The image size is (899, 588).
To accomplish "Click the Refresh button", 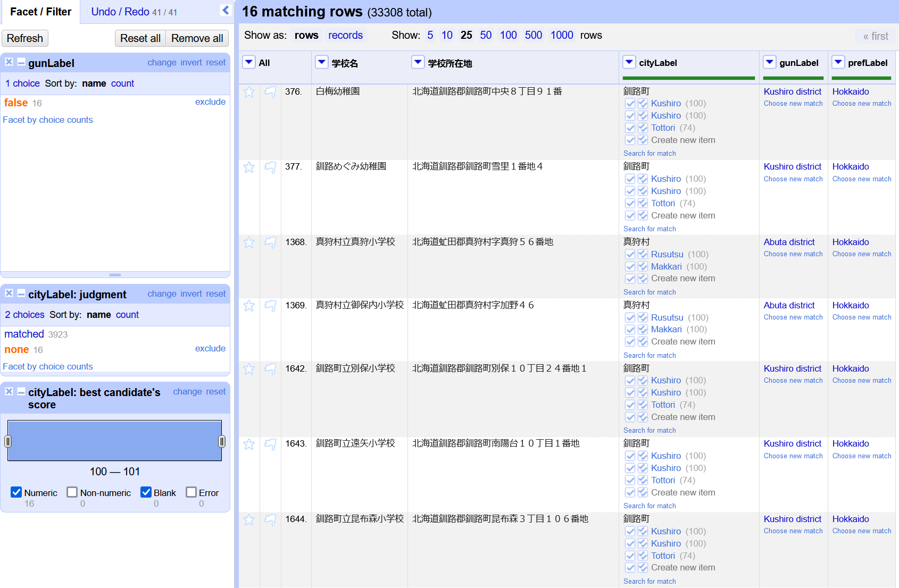I will (25, 38).
